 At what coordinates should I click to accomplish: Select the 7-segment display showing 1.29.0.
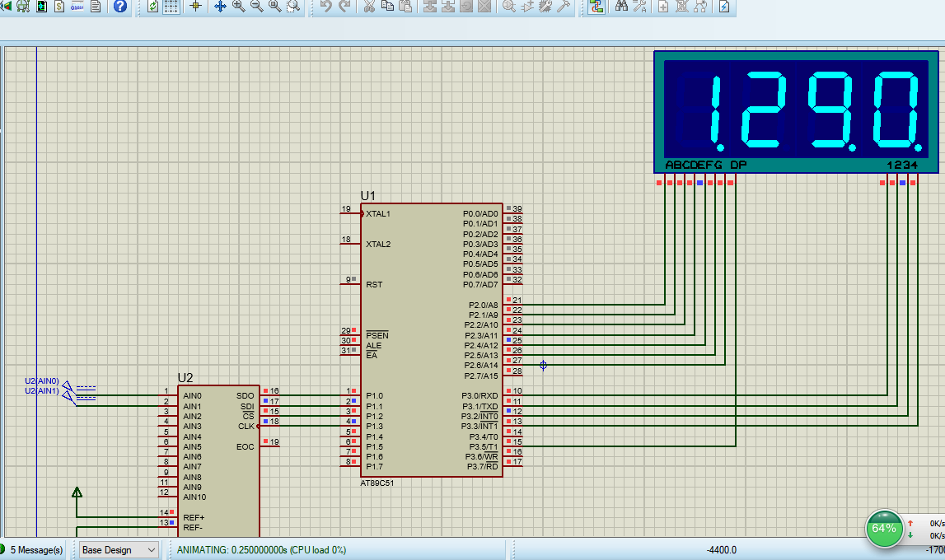pyautogui.click(x=796, y=112)
